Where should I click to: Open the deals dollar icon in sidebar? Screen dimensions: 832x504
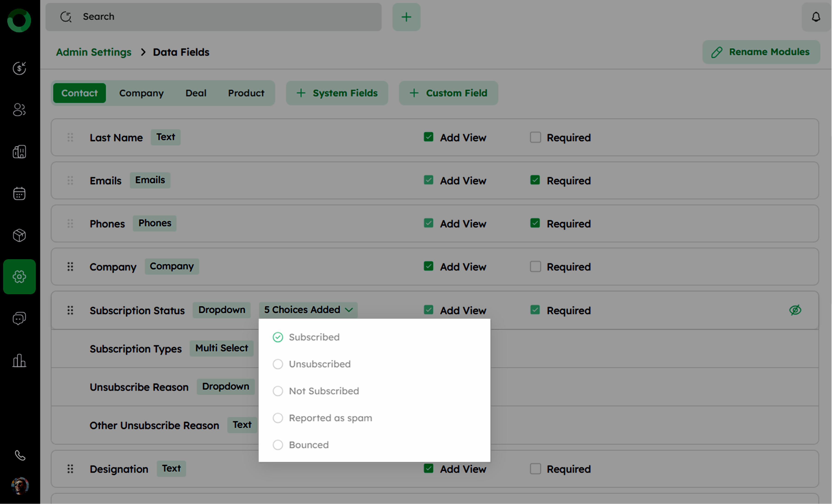19,68
